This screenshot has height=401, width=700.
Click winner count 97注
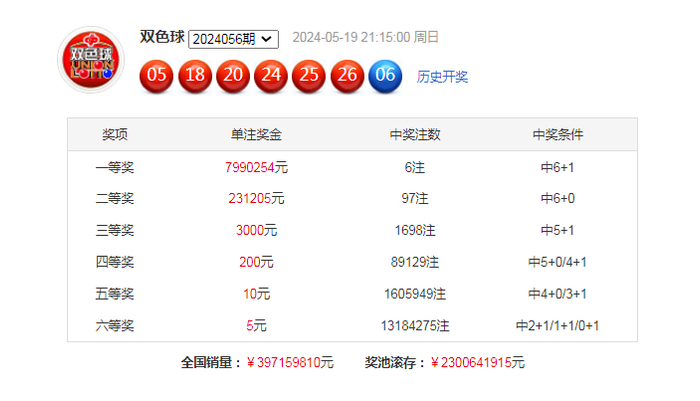tap(415, 198)
